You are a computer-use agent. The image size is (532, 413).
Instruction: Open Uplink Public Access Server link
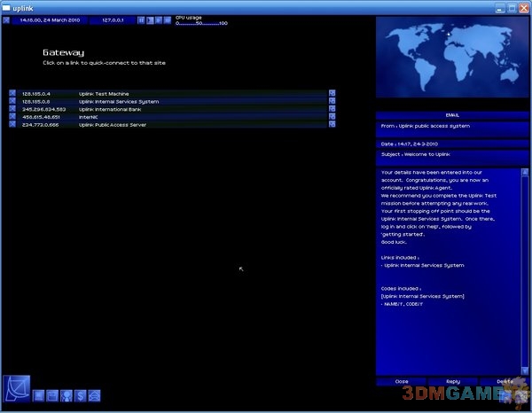(x=113, y=125)
